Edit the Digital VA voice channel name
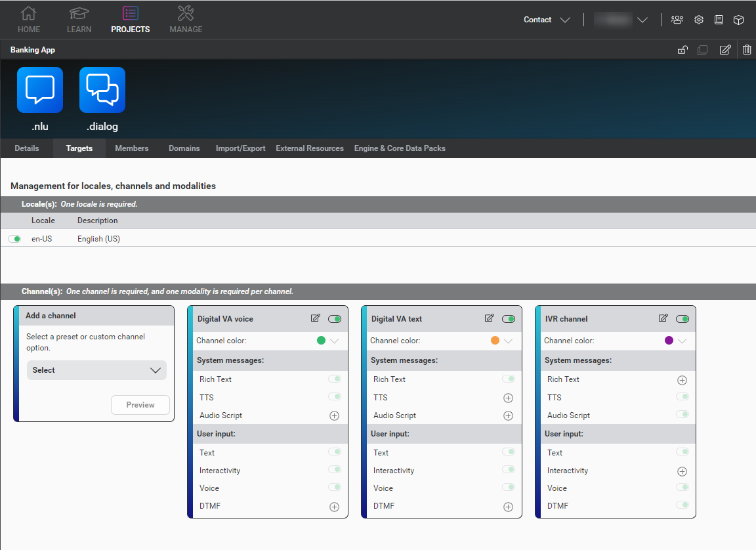The height and width of the screenshot is (550, 756). coord(316,318)
